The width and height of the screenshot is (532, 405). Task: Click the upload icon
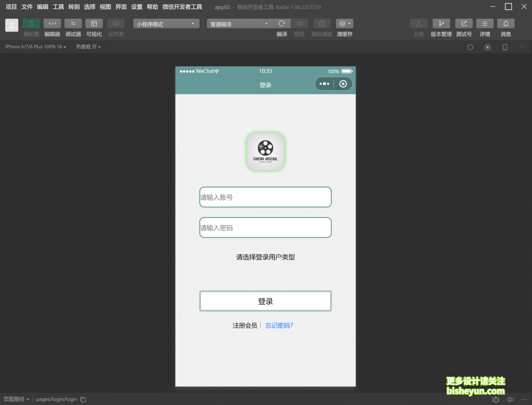coord(419,24)
